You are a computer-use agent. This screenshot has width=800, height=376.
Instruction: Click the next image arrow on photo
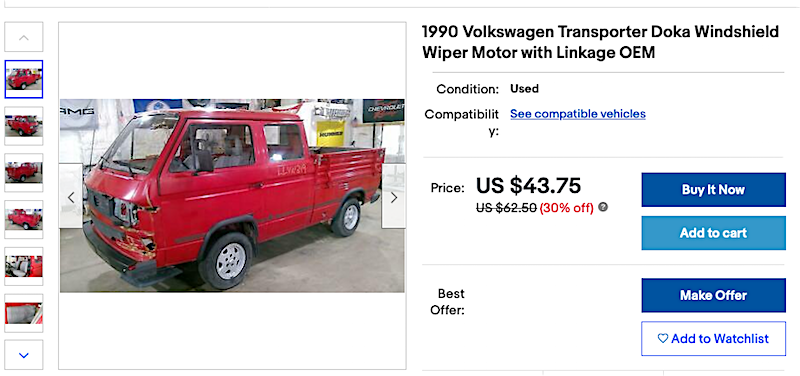click(393, 196)
